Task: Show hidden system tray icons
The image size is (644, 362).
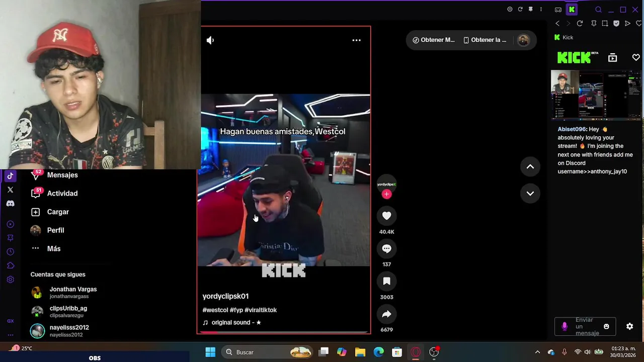Action: (x=537, y=352)
